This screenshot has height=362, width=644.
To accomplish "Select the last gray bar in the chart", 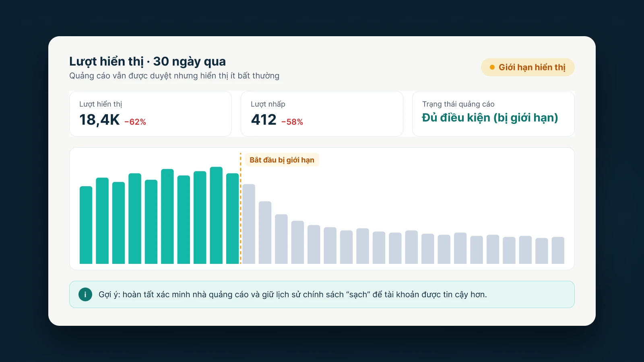I will pos(558,250).
